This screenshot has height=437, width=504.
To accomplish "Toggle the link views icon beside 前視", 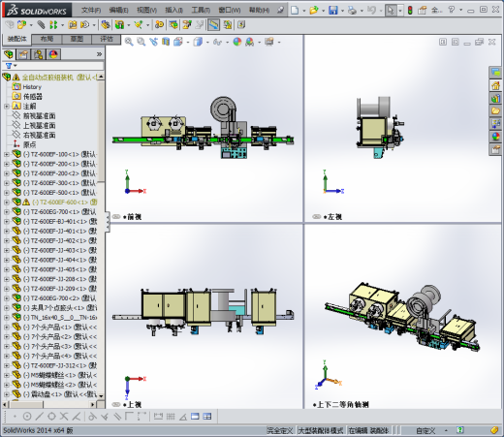I will (x=116, y=217).
